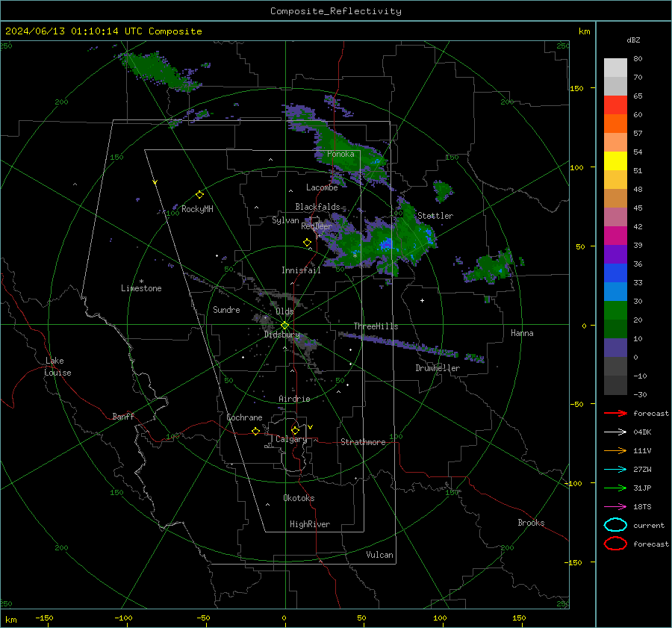Click the yellow diamond marker near RockyMH
Viewport: 672px width, 628px height.
pyautogui.click(x=199, y=195)
